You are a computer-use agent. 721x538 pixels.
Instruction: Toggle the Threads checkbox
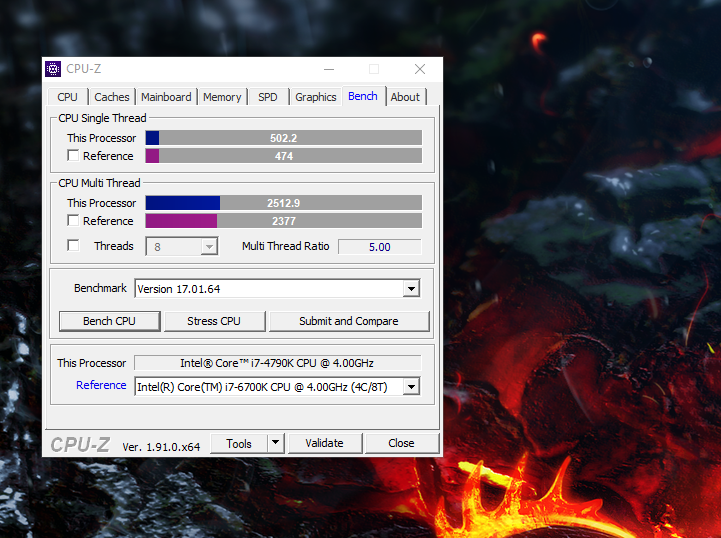[73, 245]
